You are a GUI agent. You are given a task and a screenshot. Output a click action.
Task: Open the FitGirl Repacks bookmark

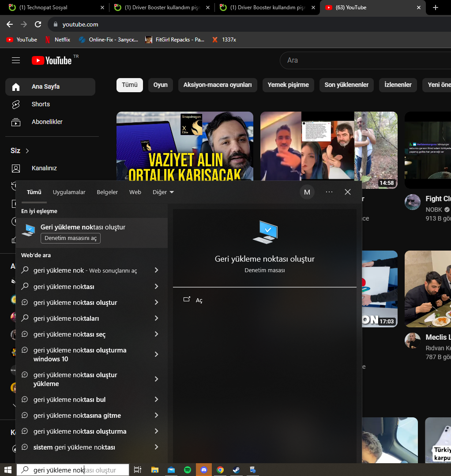point(175,40)
